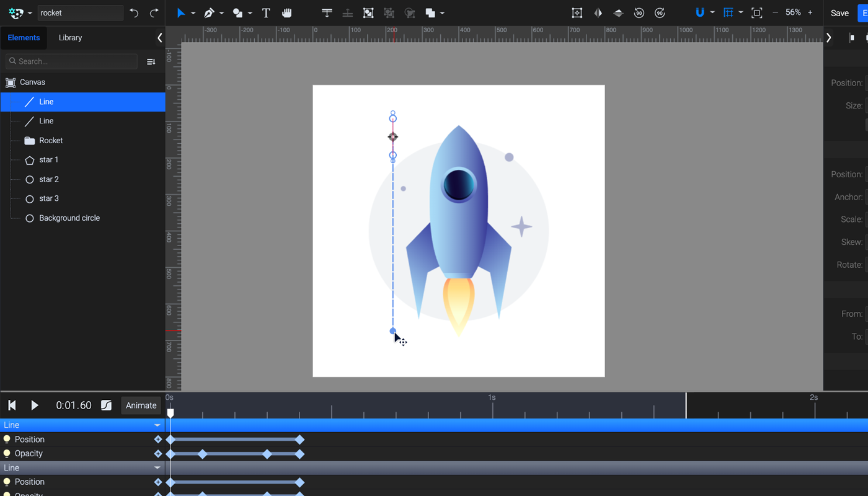This screenshot has width=868, height=496.
Task: Add keyframe for first Line's Opacity
Action: tap(158, 454)
